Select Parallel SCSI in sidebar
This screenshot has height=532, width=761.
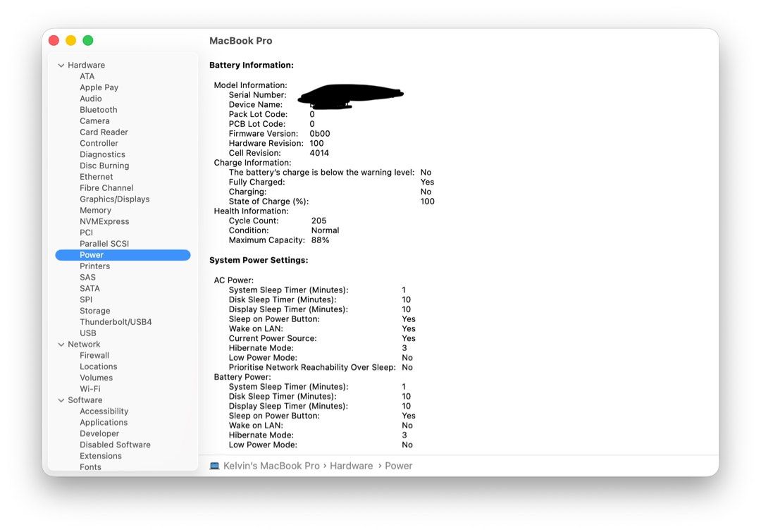(104, 244)
